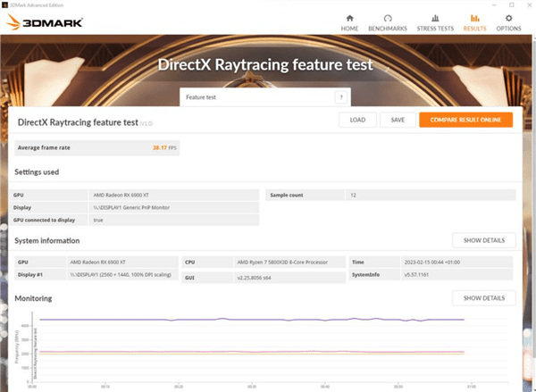Click the question mark help button
This screenshot has width=536, height=392.
tap(341, 97)
